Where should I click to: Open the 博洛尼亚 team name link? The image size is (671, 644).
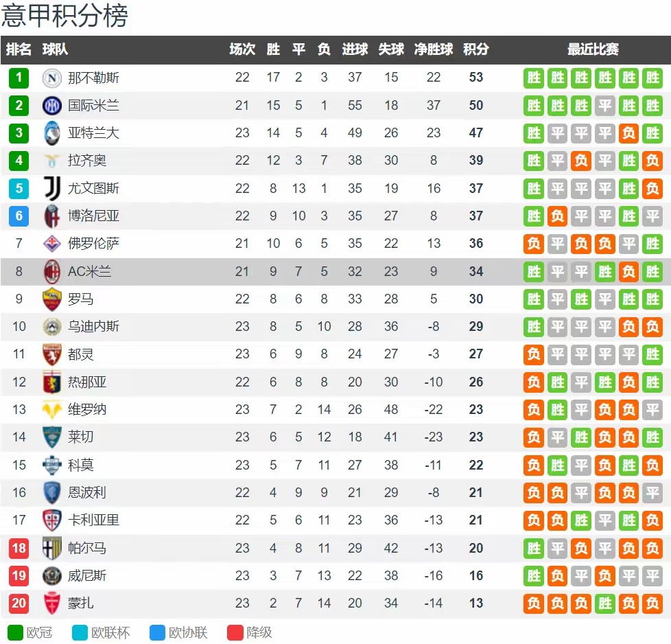[x=93, y=216]
